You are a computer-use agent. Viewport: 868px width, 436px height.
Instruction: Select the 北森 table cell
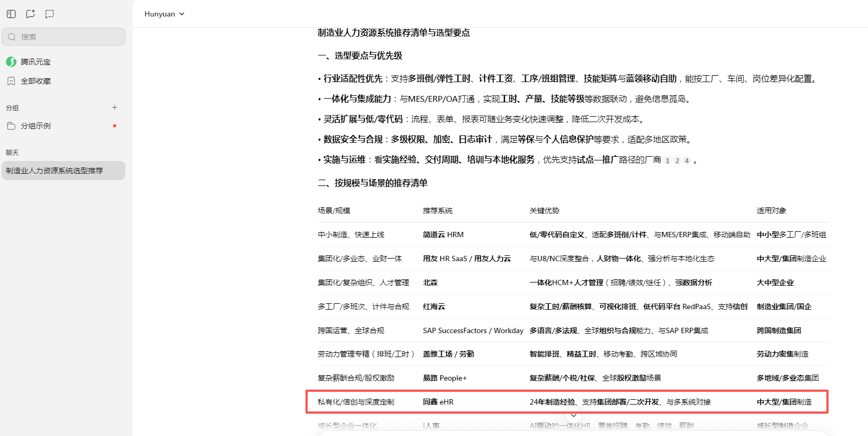click(x=430, y=282)
